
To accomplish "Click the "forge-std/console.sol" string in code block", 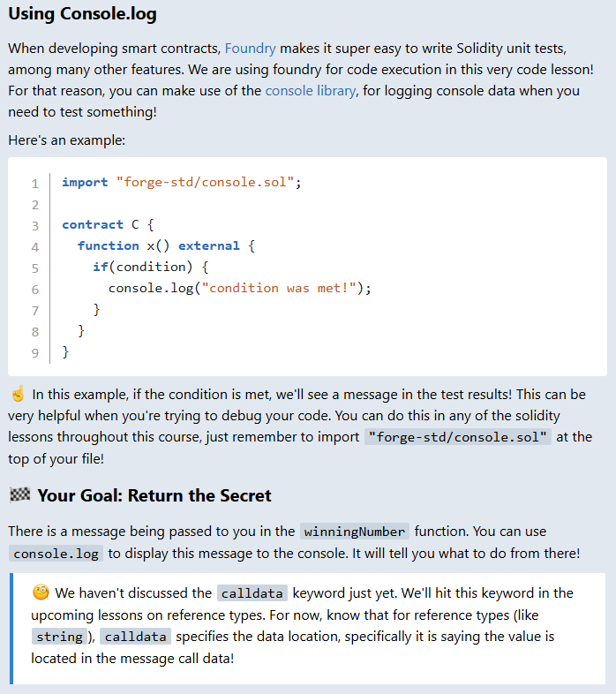I will click(205, 183).
